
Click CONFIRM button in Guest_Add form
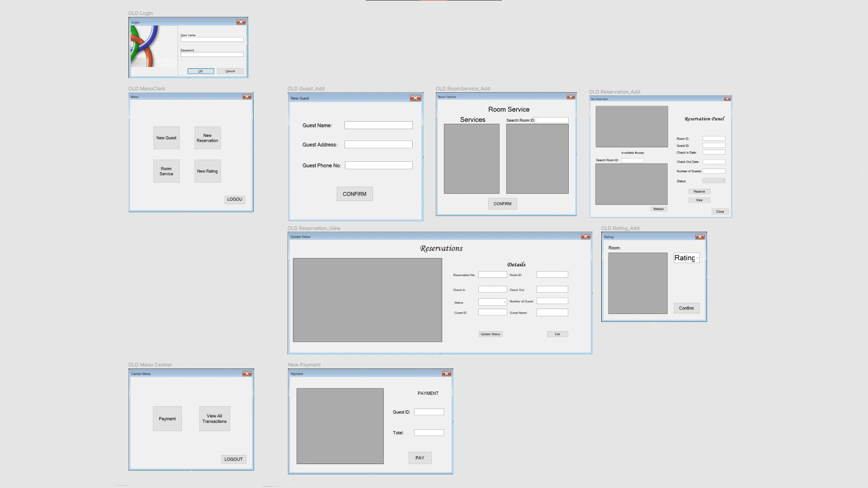[355, 194]
